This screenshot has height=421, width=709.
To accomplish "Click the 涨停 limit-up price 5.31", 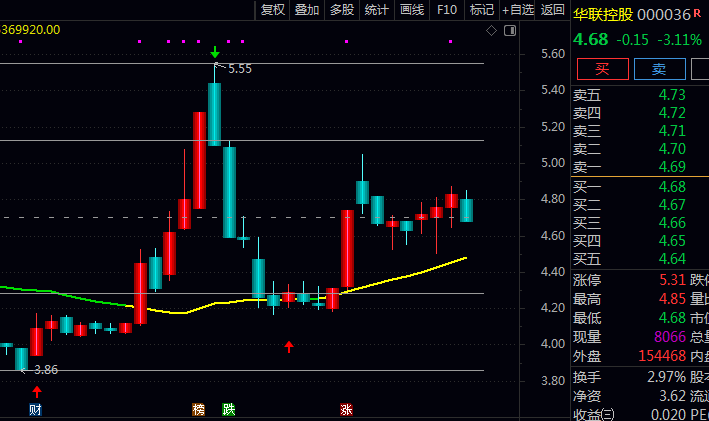I will click(672, 280).
